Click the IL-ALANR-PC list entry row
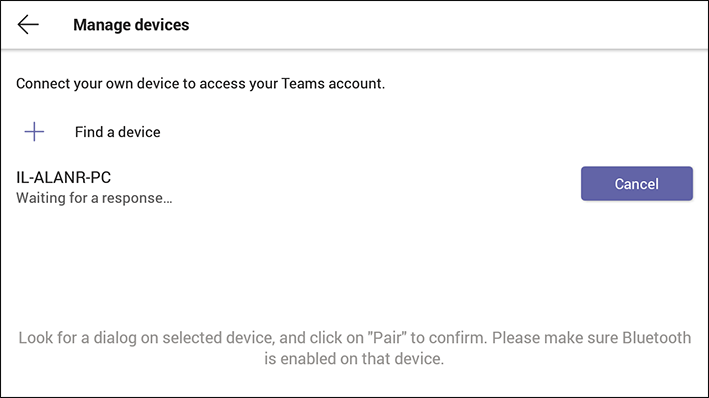 click(354, 187)
